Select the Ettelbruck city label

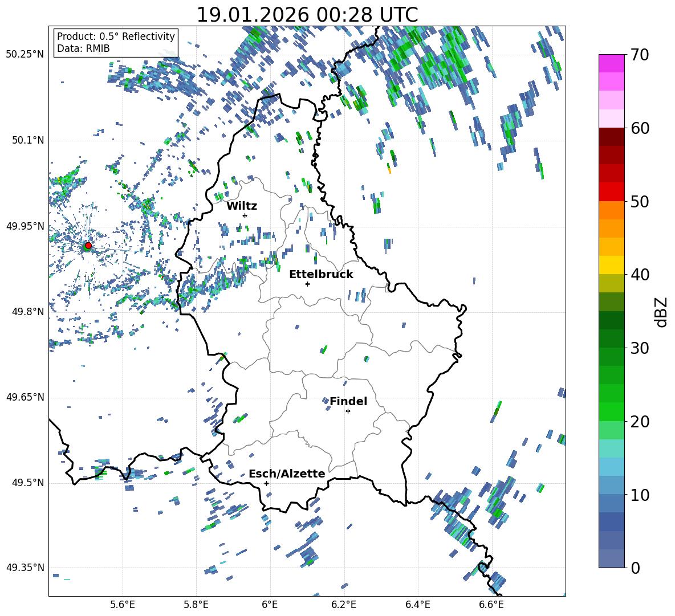tap(321, 275)
